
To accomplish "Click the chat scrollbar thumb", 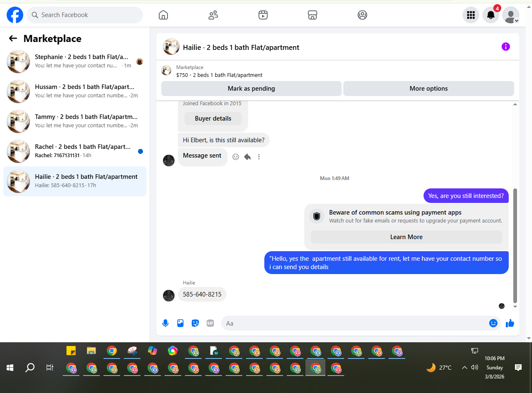I will (x=515, y=245).
